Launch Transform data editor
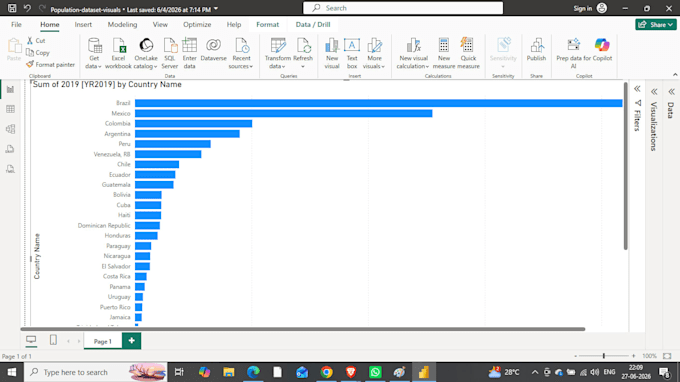Image resolution: width=680 pixels, height=382 pixels. click(278, 53)
